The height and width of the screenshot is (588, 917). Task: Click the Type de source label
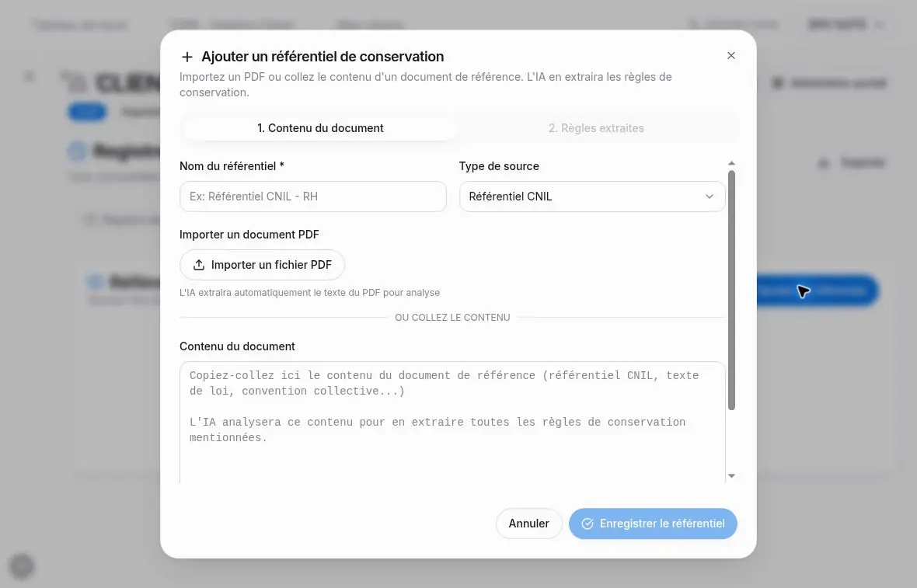click(499, 166)
